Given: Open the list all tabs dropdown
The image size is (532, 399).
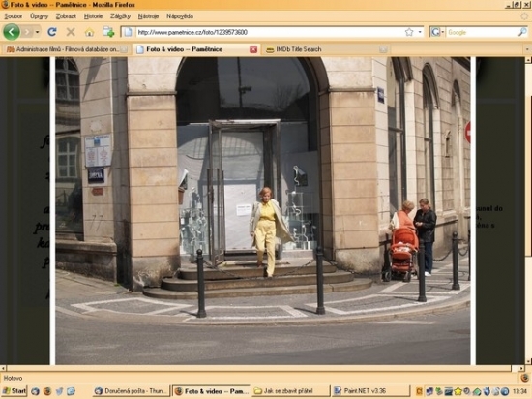Looking at the screenshot, I should pos(527,49).
